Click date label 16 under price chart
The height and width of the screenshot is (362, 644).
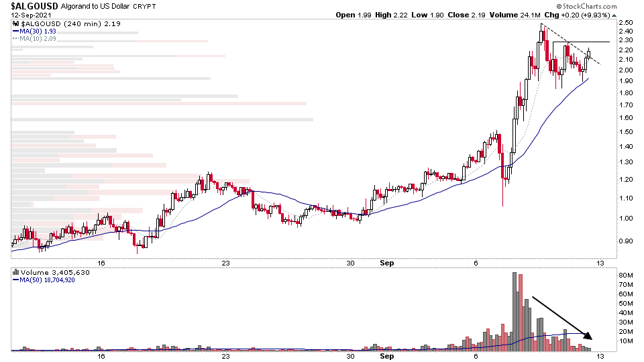tap(101, 263)
